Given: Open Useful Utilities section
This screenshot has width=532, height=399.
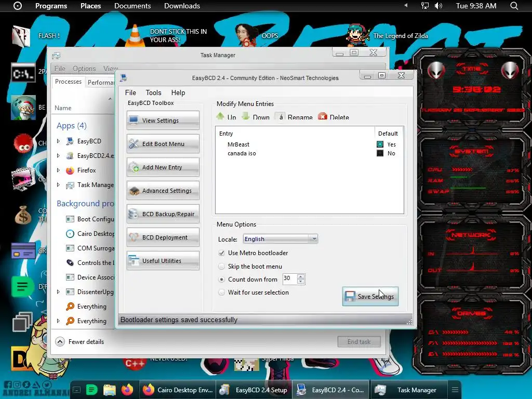Looking at the screenshot, I should [163, 261].
